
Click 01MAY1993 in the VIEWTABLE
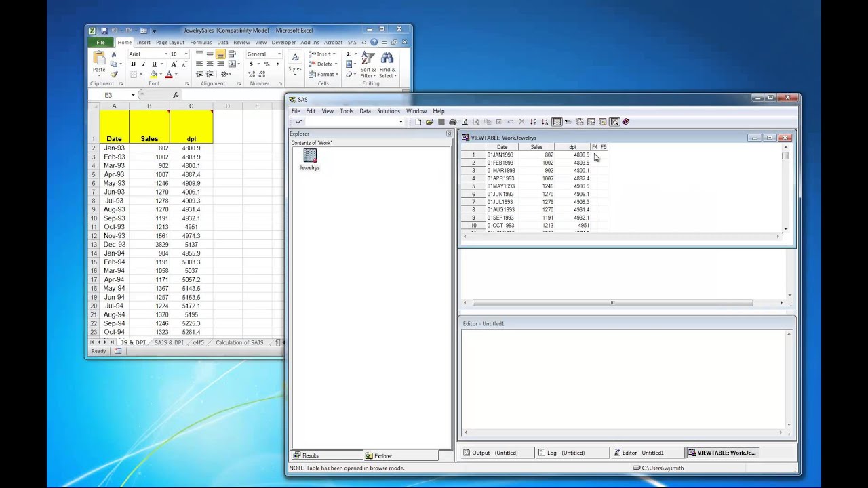coord(501,186)
